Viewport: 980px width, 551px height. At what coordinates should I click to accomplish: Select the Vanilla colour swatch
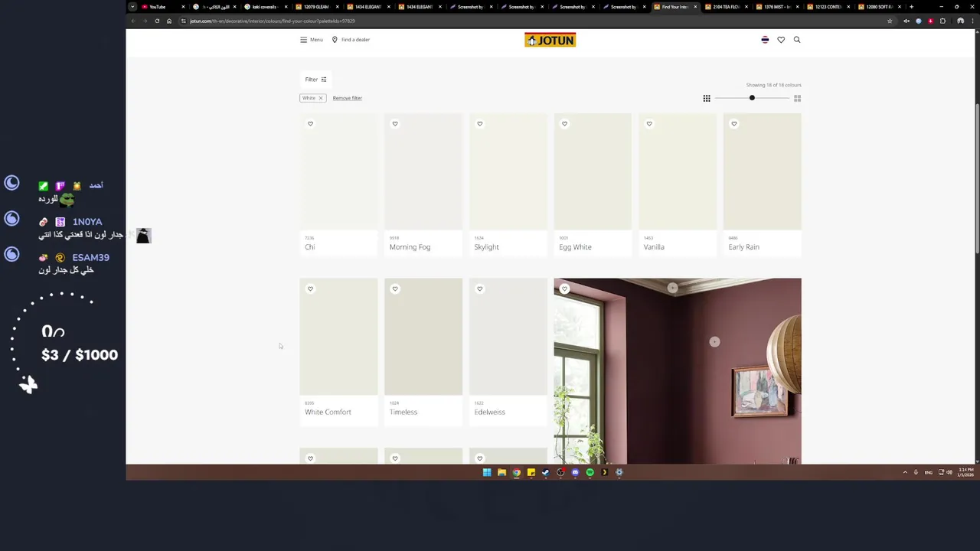pos(678,171)
